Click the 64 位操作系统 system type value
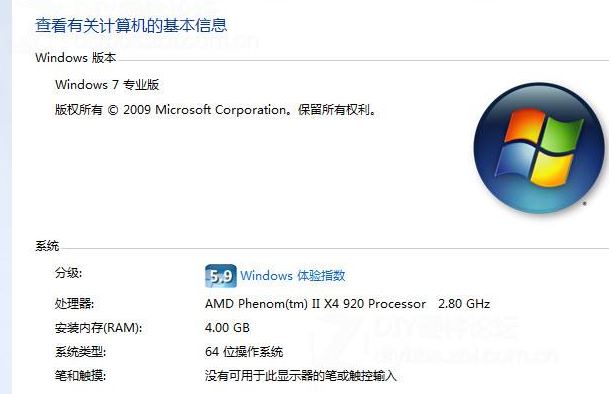Screen dimensions: 612x394 [x=244, y=352]
